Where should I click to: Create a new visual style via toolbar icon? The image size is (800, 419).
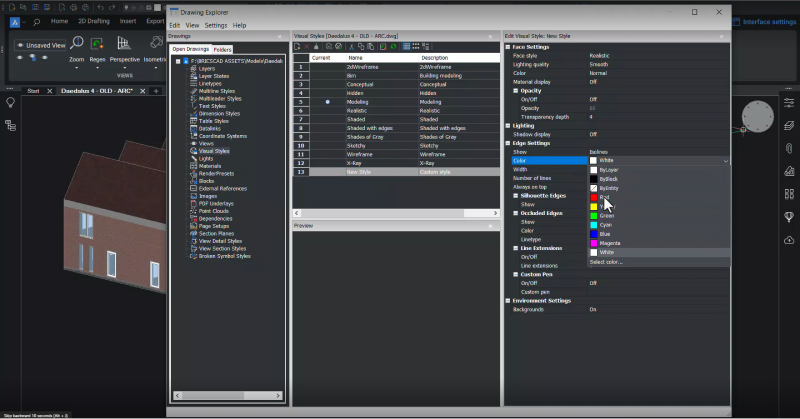click(x=297, y=46)
